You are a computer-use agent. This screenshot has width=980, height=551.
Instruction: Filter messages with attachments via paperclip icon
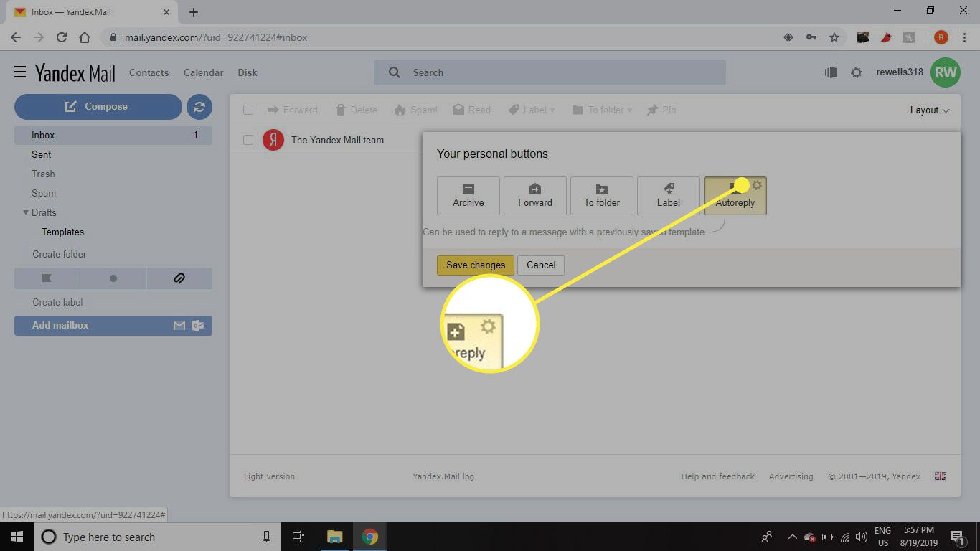point(179,278)
